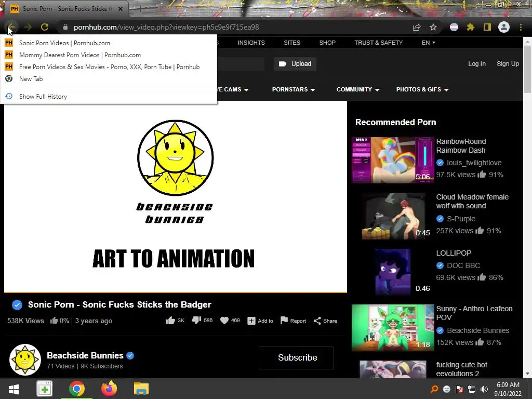Open File Explorer from the taskbar
Image resolution: width=532 pixels, height=399 pixels.
coord(141,389)
